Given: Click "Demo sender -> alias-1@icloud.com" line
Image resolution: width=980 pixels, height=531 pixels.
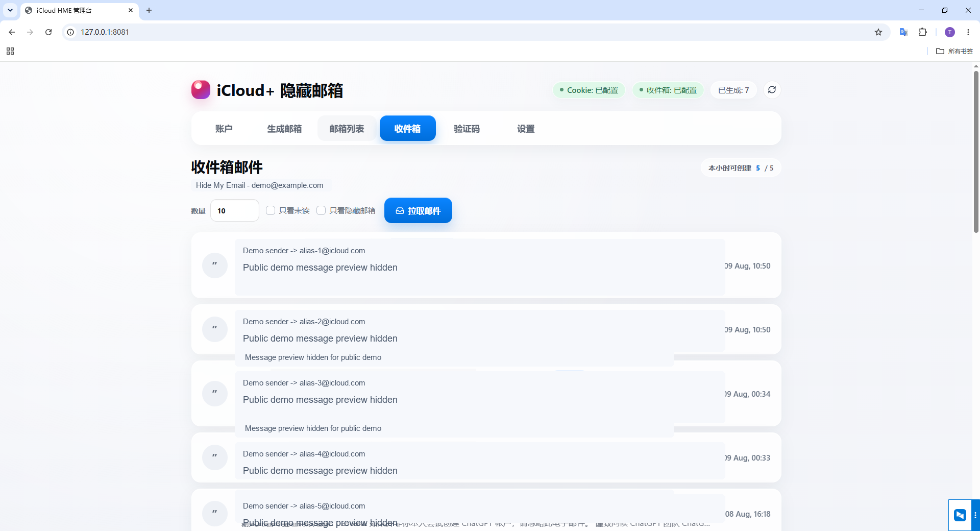Looking at the screenshot, I should tap(304, 251).
